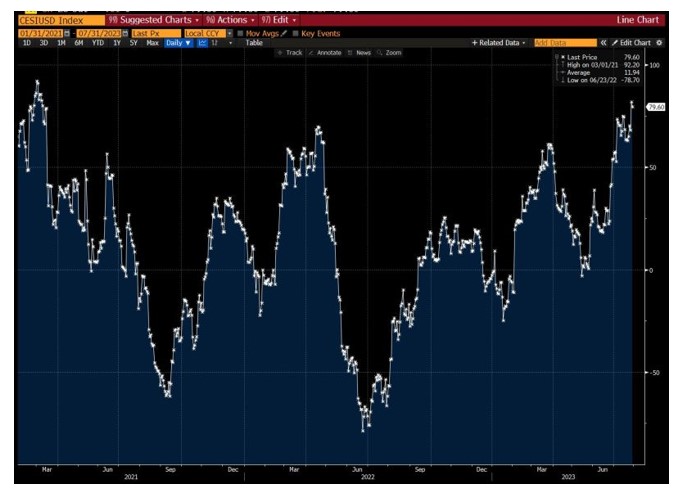Expand the chart style dropdown arrow
Screen dimensions: 678x490
click(x=230, y=43)
